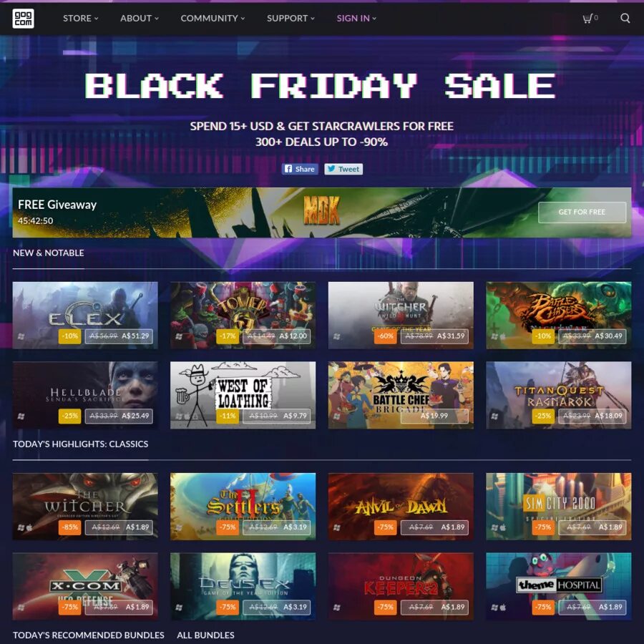This screenshot has height=644, width=644.
Task: Expand the STORE dropdown menu
Action: [x=80, y=19]
